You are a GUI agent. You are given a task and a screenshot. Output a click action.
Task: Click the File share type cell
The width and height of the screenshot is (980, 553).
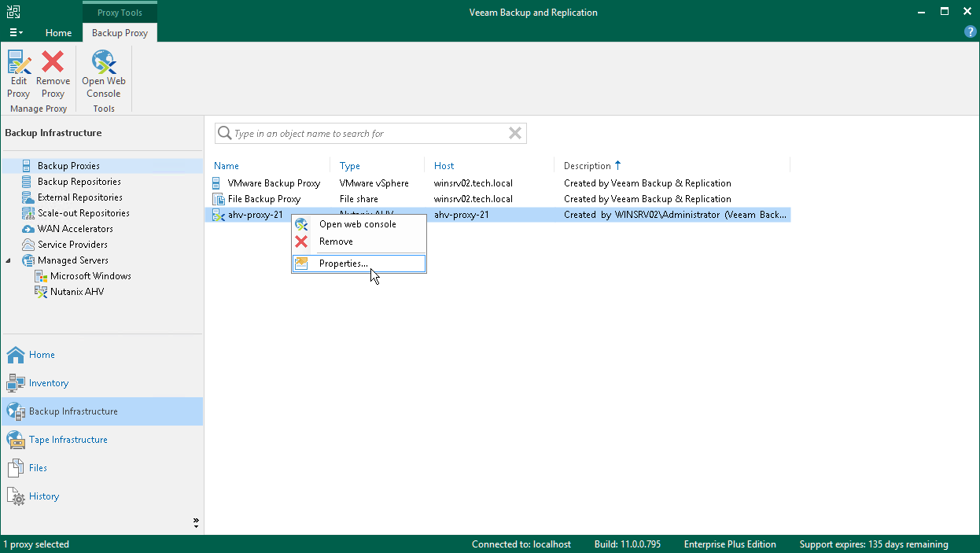point(359,199)
